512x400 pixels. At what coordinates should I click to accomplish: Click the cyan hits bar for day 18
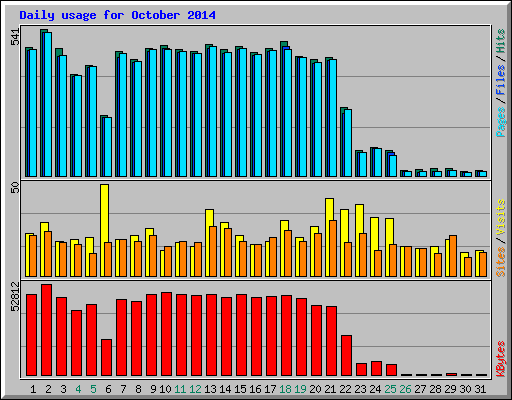288,113
